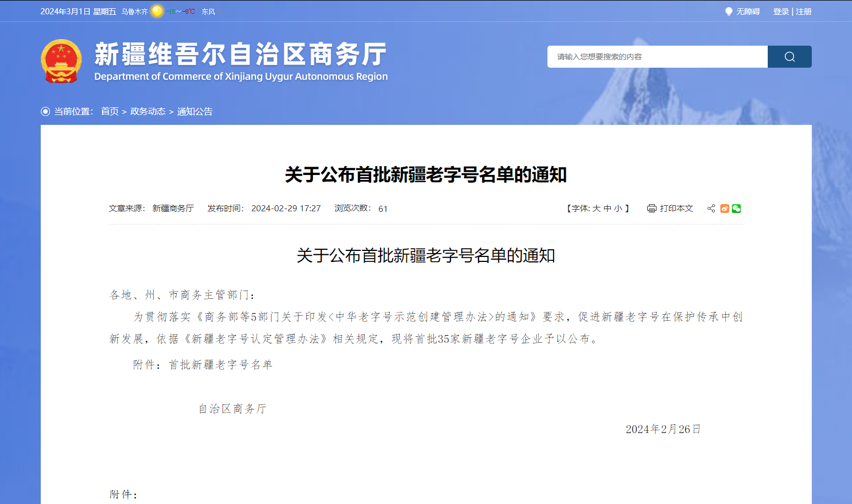Set font size to 中
852x504 pixels.
coord(607,209)
